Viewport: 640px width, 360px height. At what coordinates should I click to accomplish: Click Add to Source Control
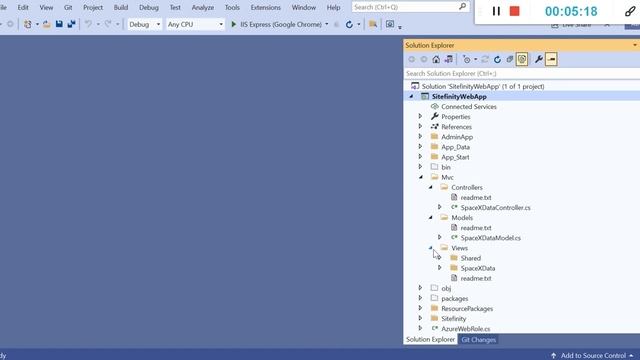tap(593, 356)
